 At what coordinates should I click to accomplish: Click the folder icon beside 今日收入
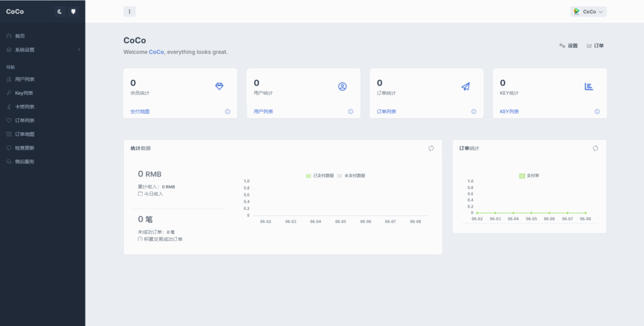click(140, 193)
